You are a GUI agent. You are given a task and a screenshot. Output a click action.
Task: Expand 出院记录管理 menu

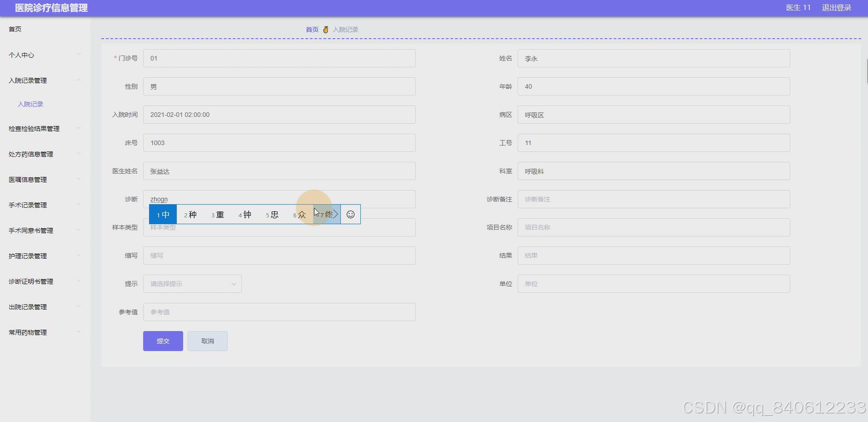pyautogui.click(x=45, y=307)
